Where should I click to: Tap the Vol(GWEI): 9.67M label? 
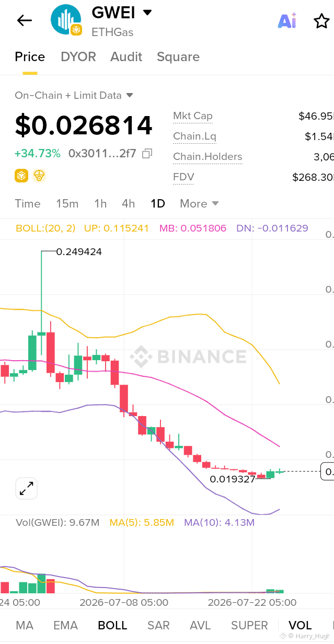[57, 522]
